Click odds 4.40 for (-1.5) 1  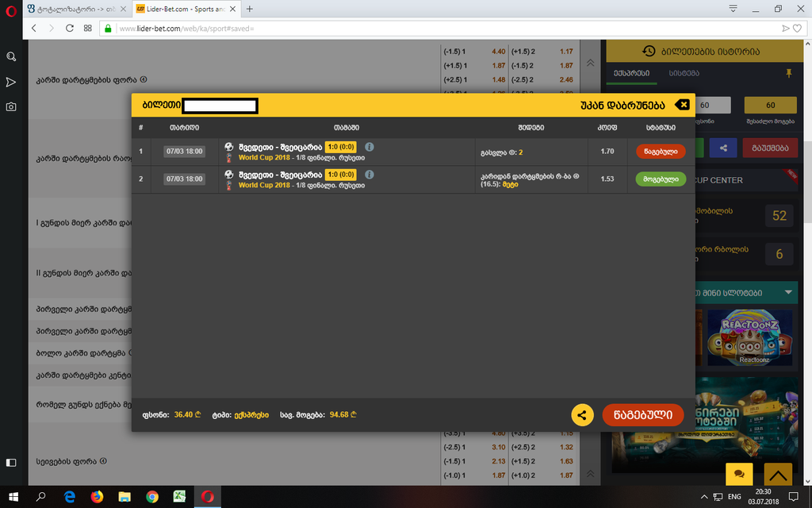click(498, 52)
